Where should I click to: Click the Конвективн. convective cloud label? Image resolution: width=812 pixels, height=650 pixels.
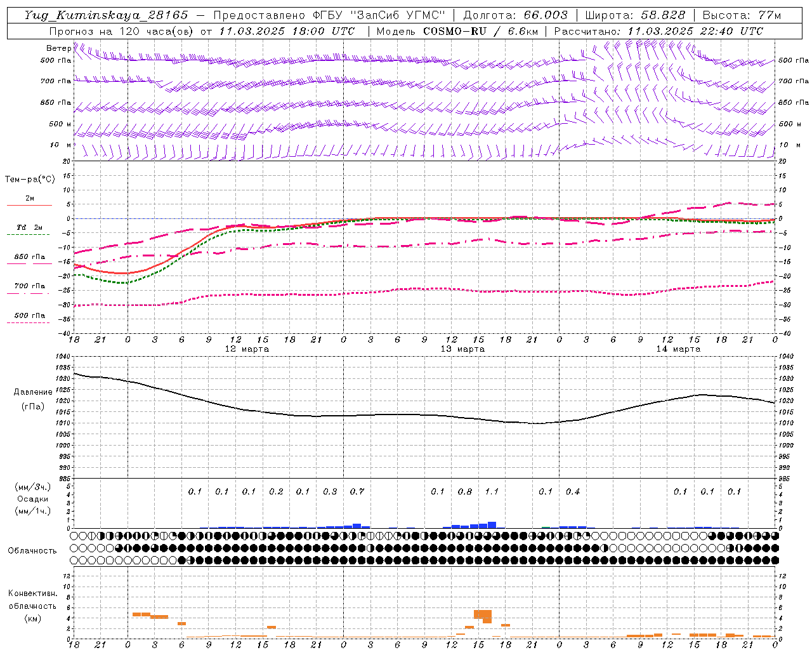click(x=32, y=594)
